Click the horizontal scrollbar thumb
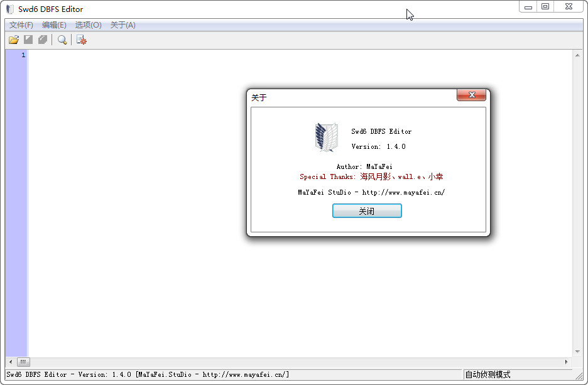Viewport: 588px width, 385px height. (x=23, y=362)
